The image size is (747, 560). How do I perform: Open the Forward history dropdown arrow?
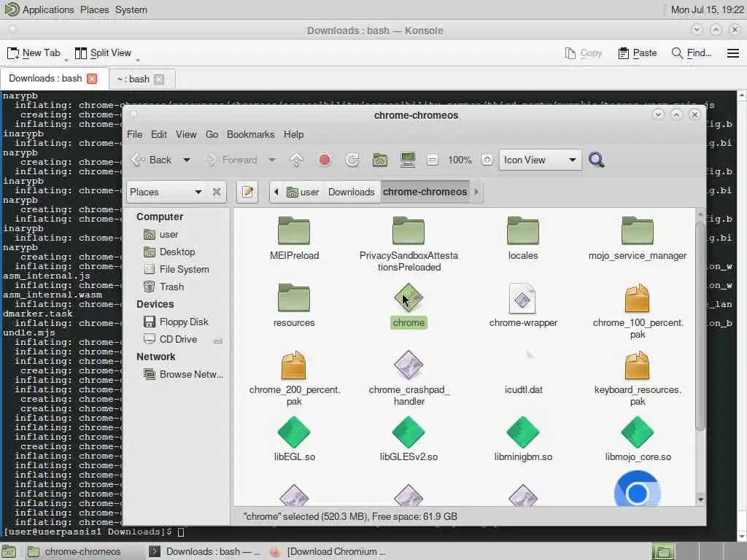pyautogui.click(x=272, y=160)
